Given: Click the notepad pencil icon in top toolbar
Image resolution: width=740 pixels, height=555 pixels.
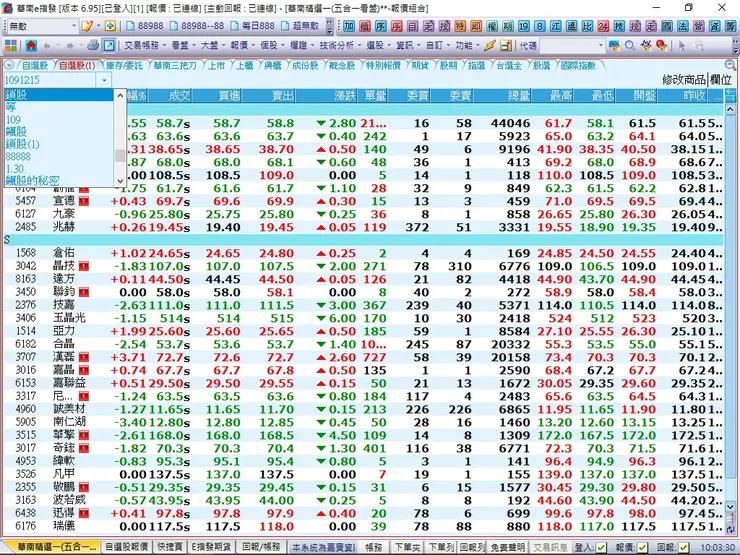Looking at the screenshot, I should (x=87, y=26).
